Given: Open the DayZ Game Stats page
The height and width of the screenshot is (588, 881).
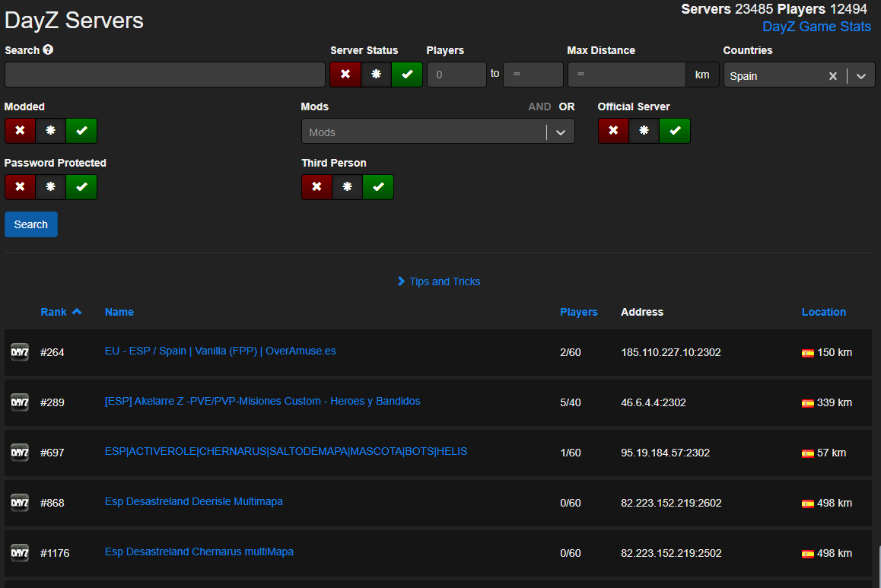Looking at the screenshot, I should (x=816, y=27).
